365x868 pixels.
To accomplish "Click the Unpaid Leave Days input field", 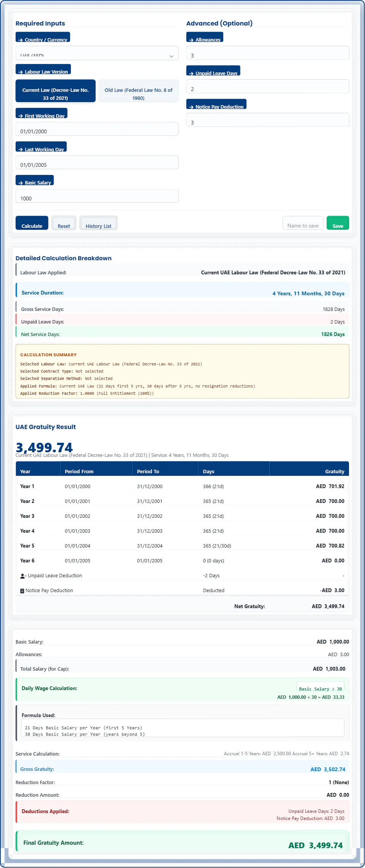I will (x=267, y=86).
